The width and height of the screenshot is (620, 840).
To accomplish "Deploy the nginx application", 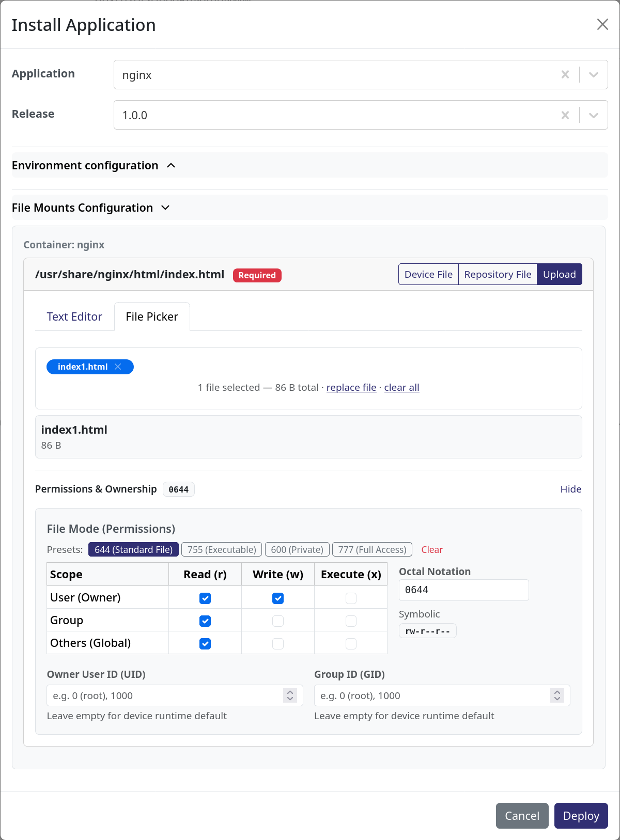I will (x=581, y=816).
